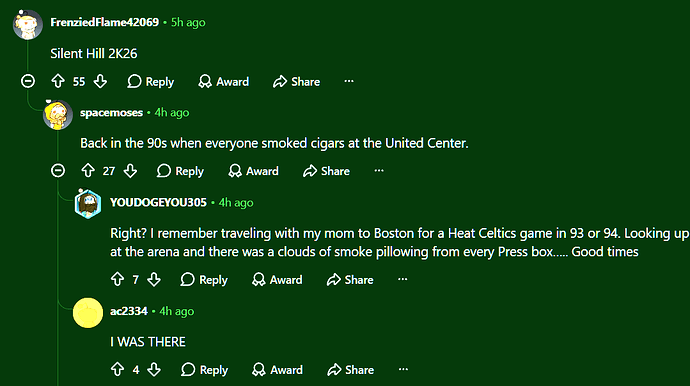The image size is (690, 386).
Task: Downvote ac2334's I WAS THERE comment
Action: pyautogui.click(x=154, y=369)
